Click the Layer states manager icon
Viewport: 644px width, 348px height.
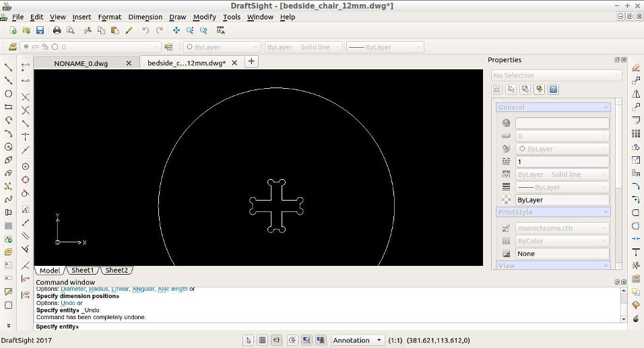pos(168,47)
